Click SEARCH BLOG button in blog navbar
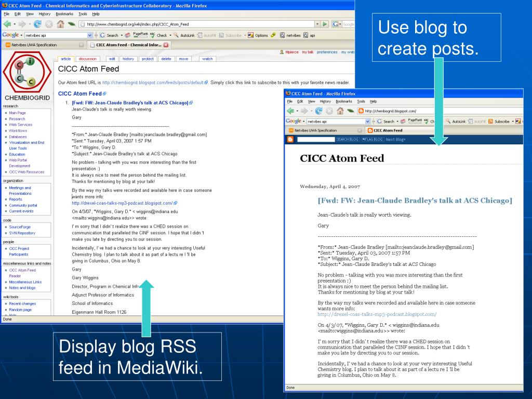The width and height of the screenshot is (532, 399). pyautogui.click(x=347, y=139)
